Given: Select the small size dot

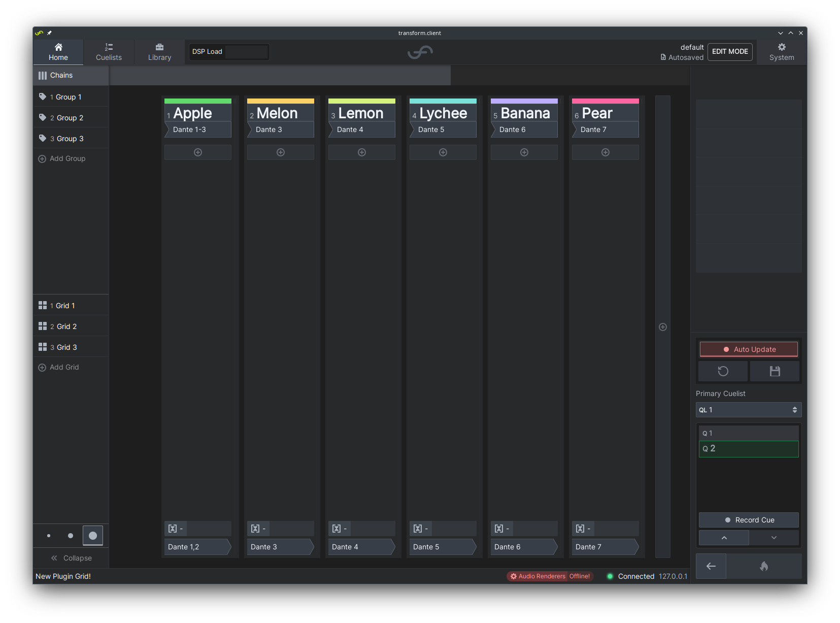Looking at the screenshot, I should (49, 536).
